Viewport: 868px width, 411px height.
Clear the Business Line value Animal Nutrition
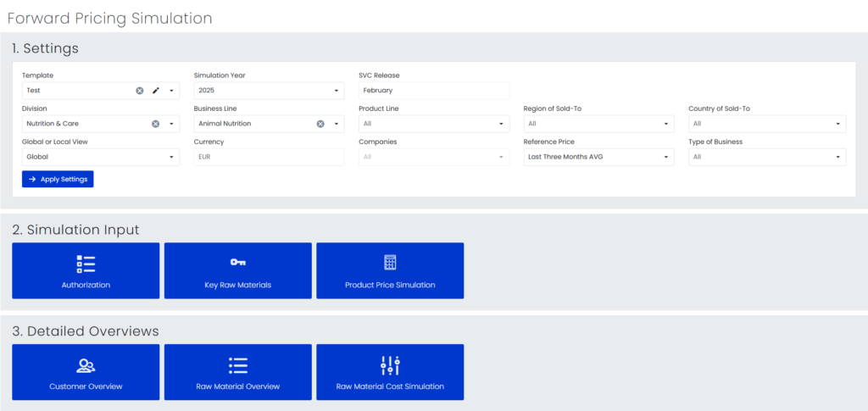(x=320, y=124)
